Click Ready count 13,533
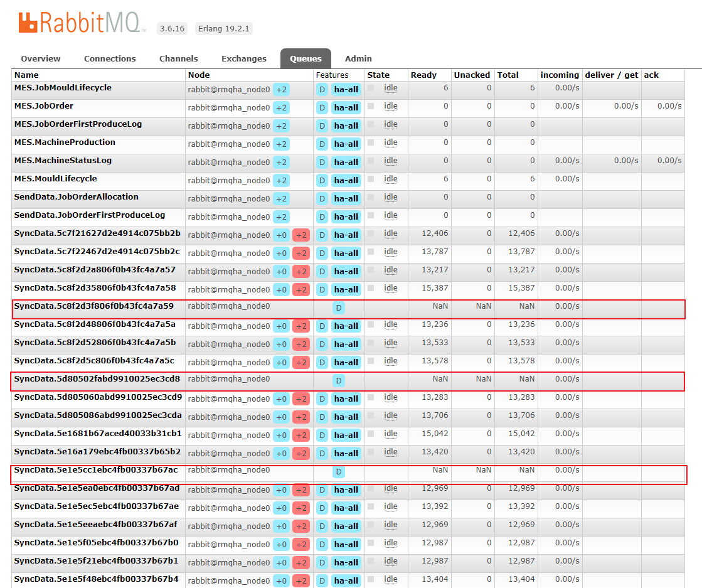The height and width of the screenshot is (588, 702). (x=435, y=343)
